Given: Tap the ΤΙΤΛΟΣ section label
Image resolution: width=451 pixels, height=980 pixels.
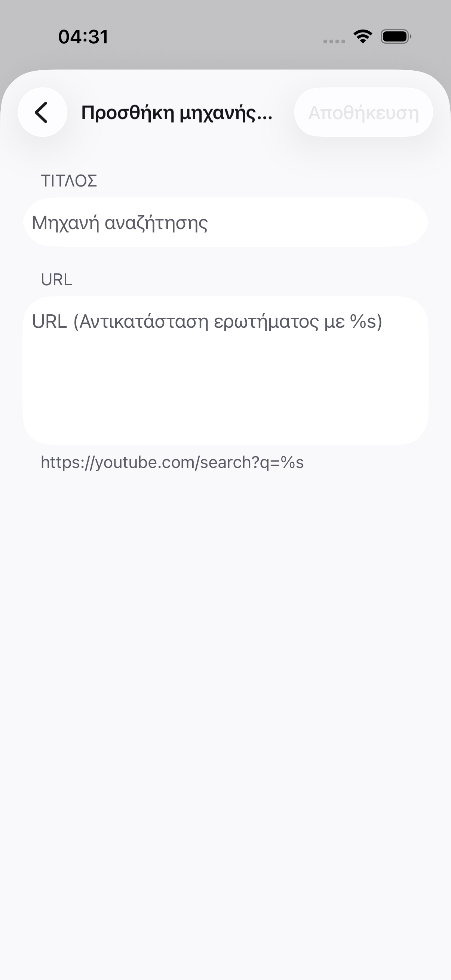Looking at the screenshot, I should (x=69, y=181).
